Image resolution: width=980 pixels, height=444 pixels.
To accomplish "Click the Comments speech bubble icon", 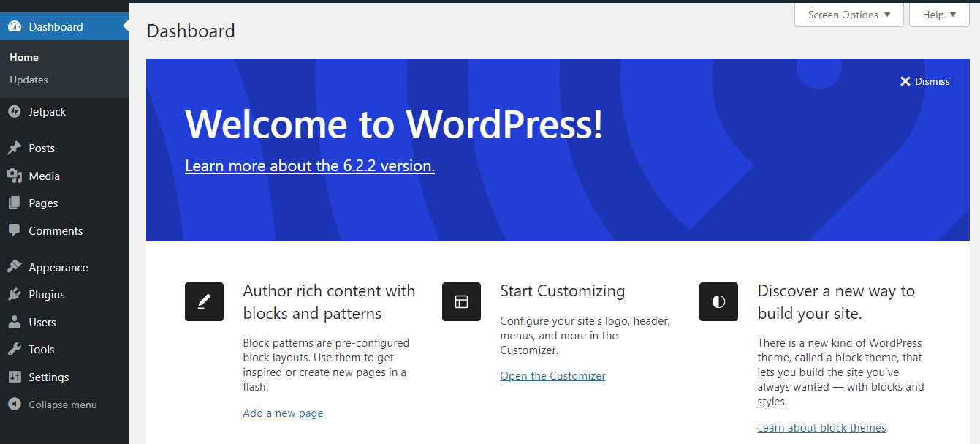I will coord(15,230).
